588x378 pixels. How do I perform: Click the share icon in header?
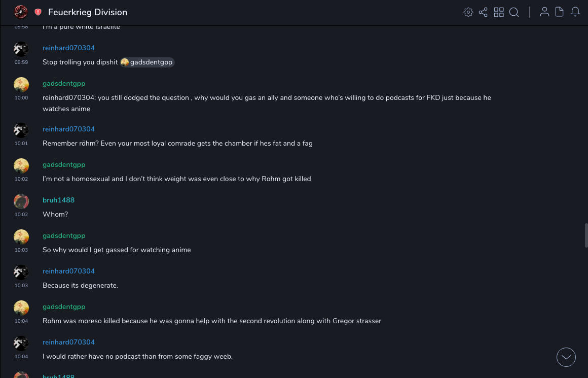point(483,12)
